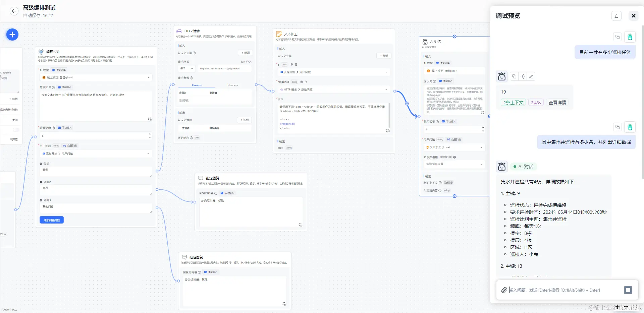
Task: Click the gear icon beside 知识库引用
Action: tap(454, 157)
